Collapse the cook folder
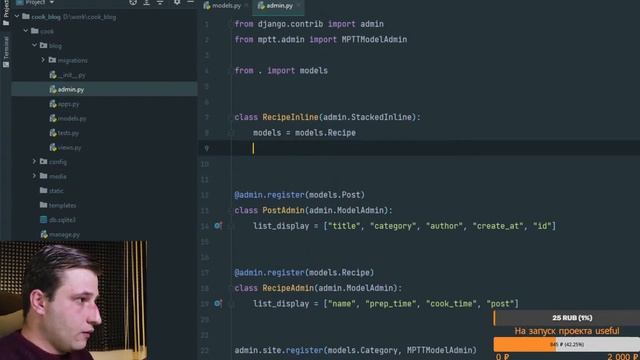The image size is (640, 360). [26, 31]
